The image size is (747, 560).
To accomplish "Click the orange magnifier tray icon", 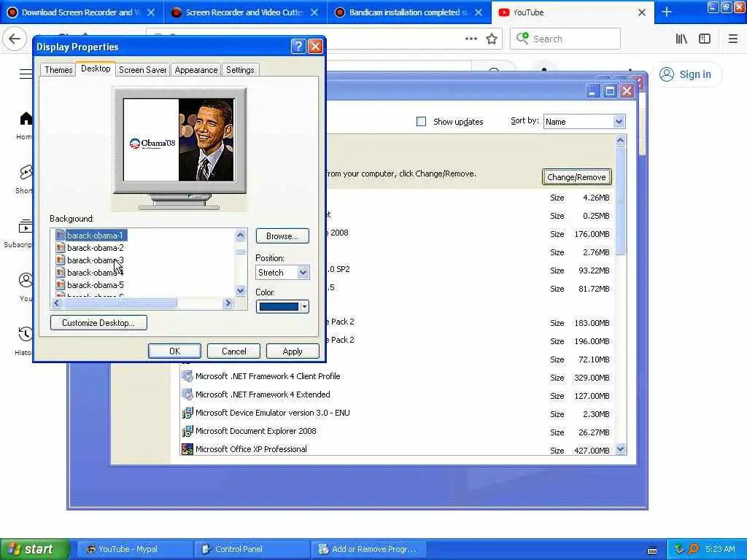I will 693,549.
